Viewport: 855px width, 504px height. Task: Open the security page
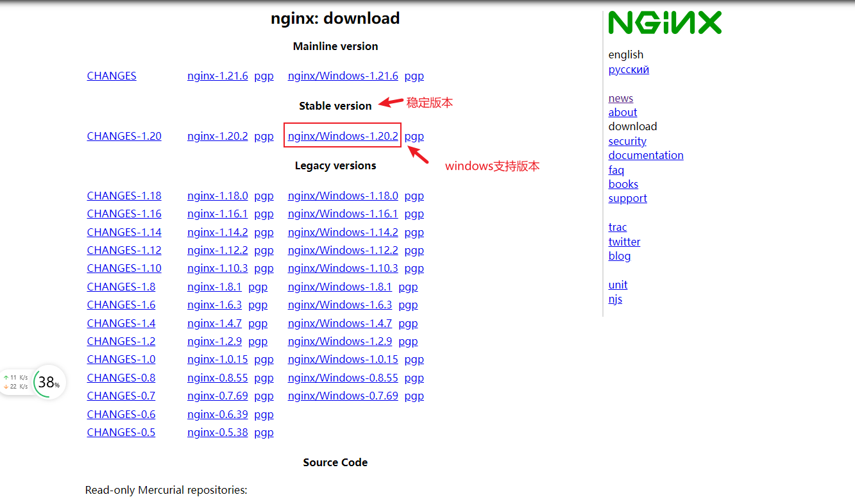point(627,141)
